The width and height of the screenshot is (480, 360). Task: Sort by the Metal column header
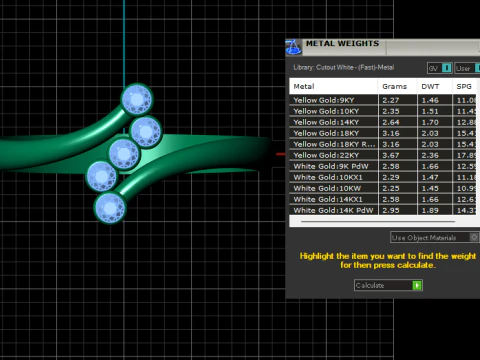coord(333,87)
